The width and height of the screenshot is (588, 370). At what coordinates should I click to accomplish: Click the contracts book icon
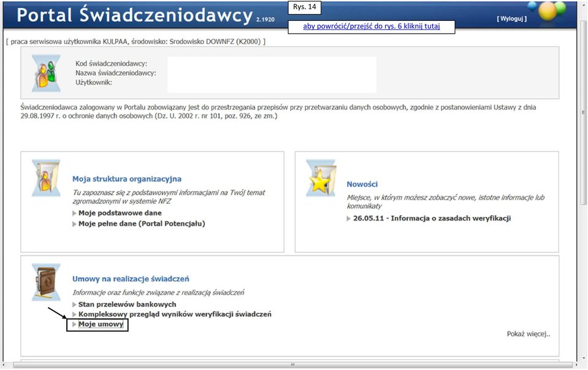[x=46, y=282]
